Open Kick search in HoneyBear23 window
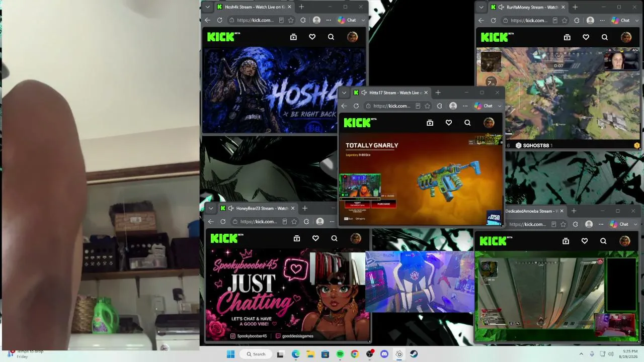 [334, 238]
